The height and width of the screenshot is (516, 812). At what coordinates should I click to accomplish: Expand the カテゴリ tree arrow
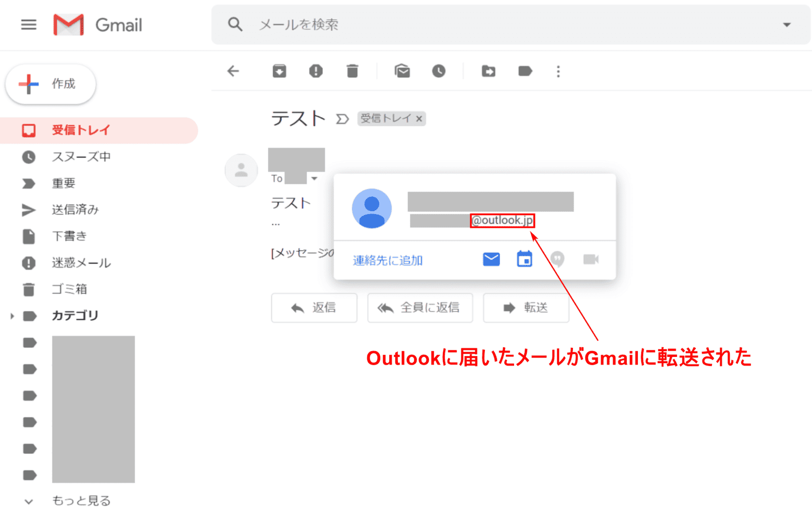(x=12, y=316)
